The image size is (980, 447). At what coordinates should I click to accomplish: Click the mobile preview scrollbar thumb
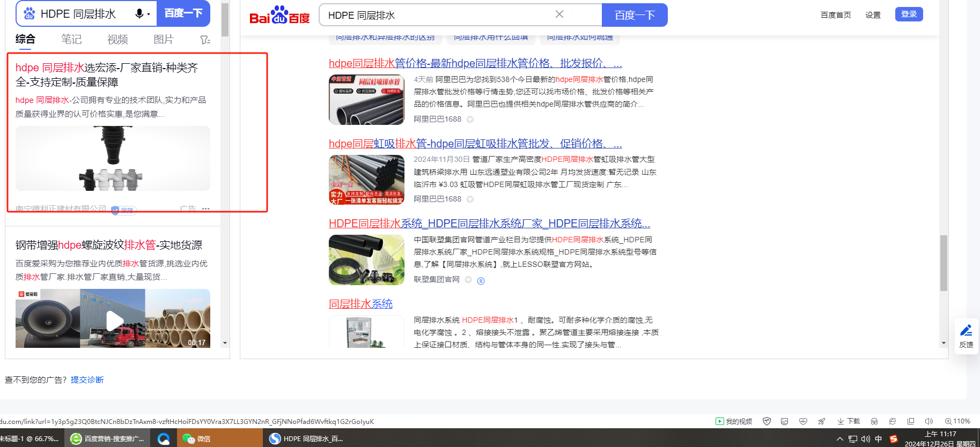[x=225, y=20]
